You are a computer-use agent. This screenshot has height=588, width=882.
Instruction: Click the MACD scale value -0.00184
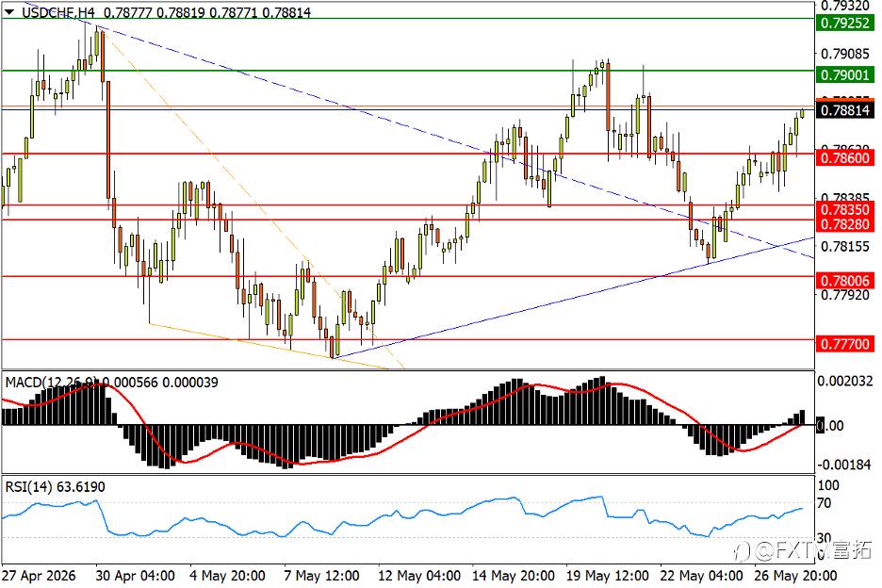(x=843, y=465)
